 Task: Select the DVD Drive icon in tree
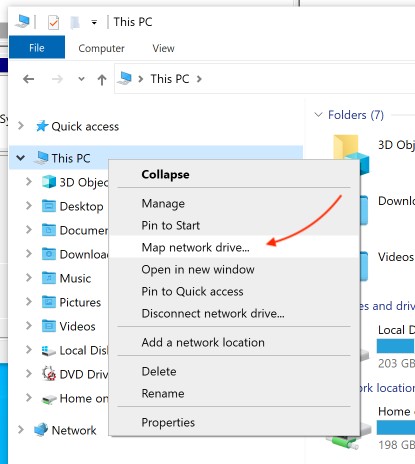coord(49,374)
